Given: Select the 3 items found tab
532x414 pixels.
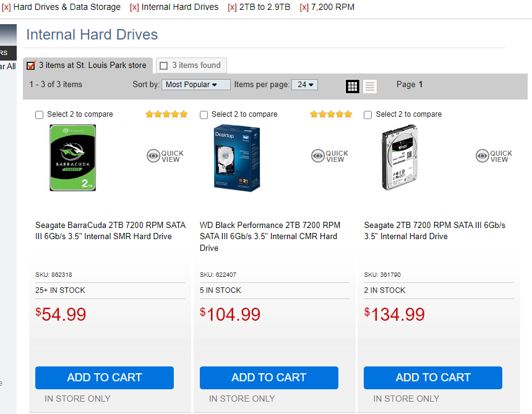Looking at the screenshot, I should (x=191, y=65).
